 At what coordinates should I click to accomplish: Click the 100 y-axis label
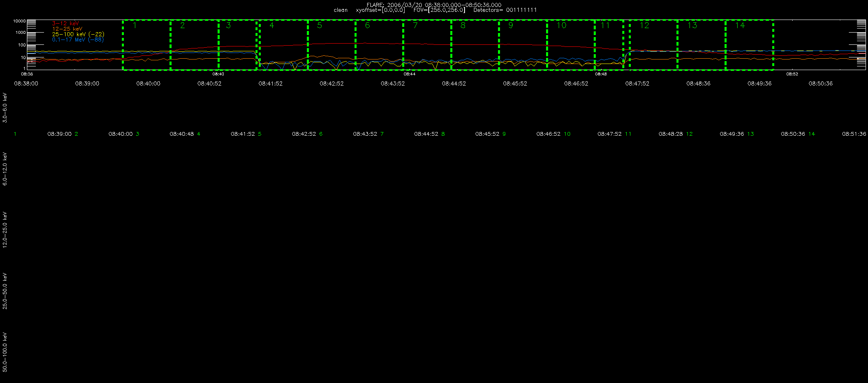click(x=22, y=45)
